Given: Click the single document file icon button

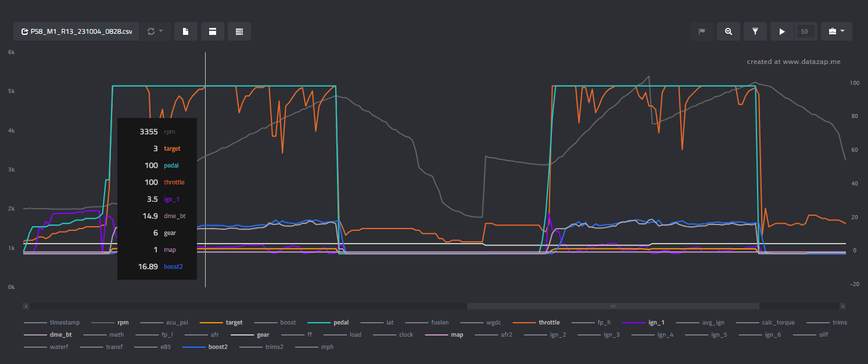Looking at the screenshot, I should pos(186,31).
